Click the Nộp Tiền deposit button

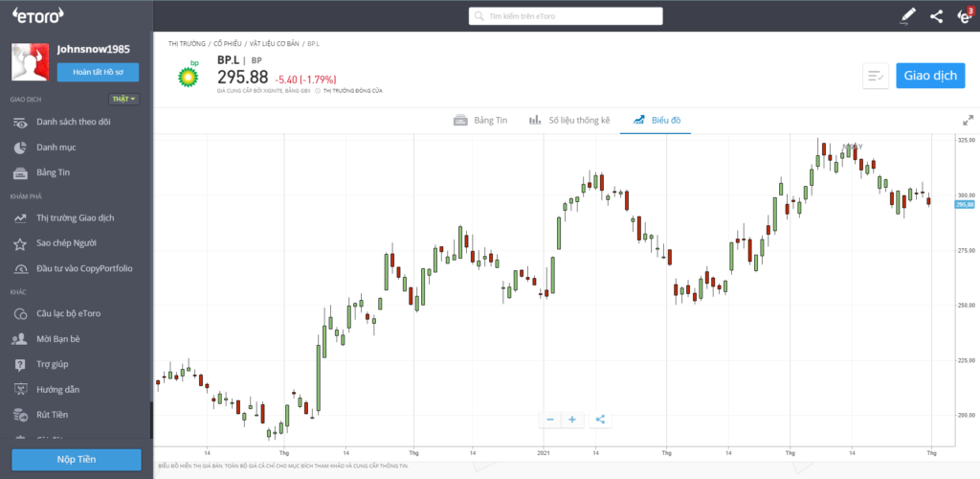77,460
